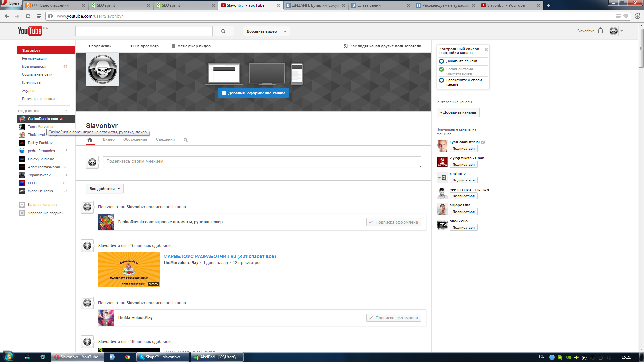Close the checklist panel
This screenshot has width=644, height=362.
[486, 49]
